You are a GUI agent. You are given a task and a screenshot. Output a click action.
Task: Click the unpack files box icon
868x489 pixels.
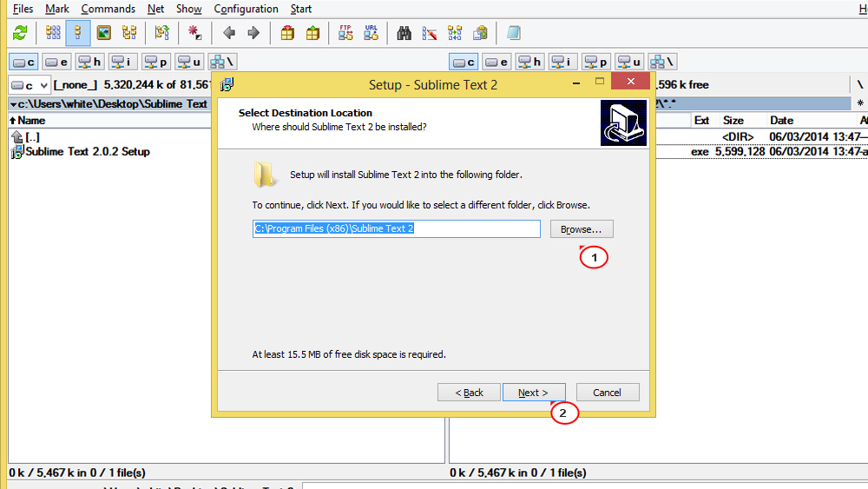pyautogui.click(x=312, y=33)
